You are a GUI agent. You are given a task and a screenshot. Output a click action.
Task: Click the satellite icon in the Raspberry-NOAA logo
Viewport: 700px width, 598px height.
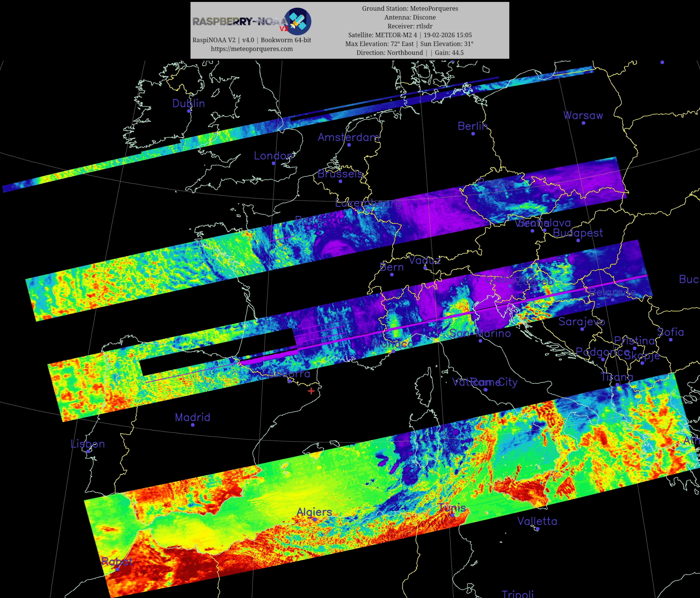297,22
